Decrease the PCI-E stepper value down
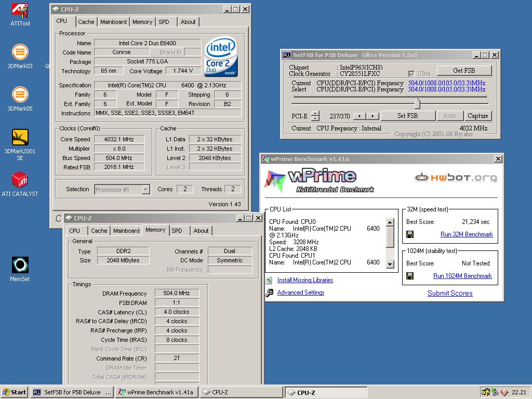 315,118
